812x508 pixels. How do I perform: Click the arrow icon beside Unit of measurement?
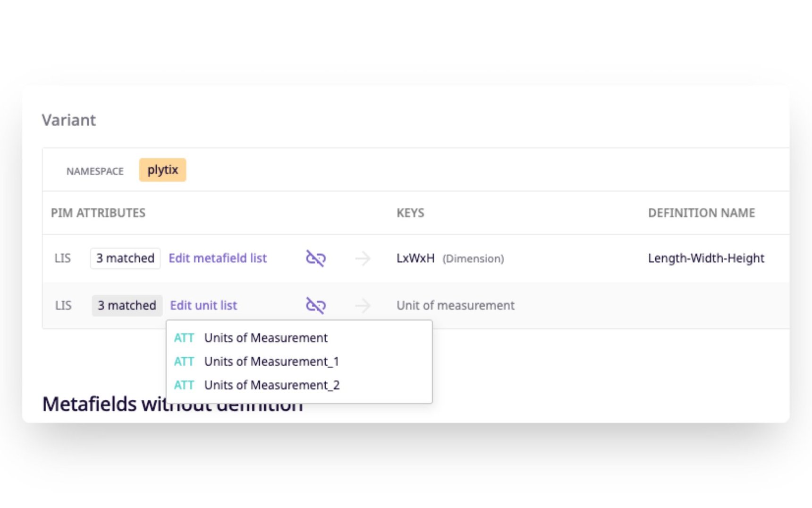coord(363,305)
